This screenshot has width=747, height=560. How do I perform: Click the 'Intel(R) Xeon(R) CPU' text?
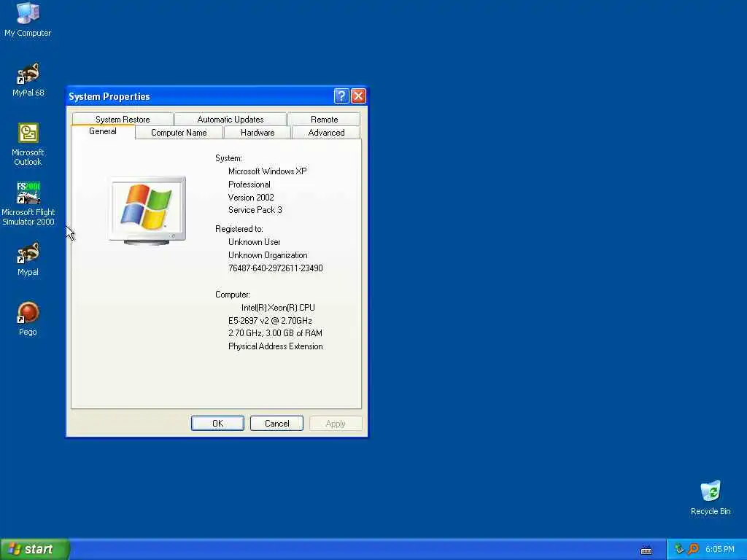[x=278, y=308]
